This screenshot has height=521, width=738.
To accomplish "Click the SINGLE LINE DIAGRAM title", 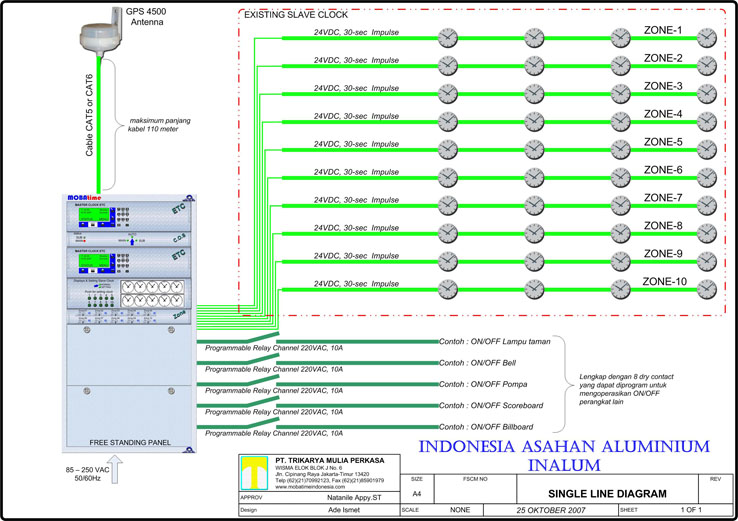I will pos(608,494).
